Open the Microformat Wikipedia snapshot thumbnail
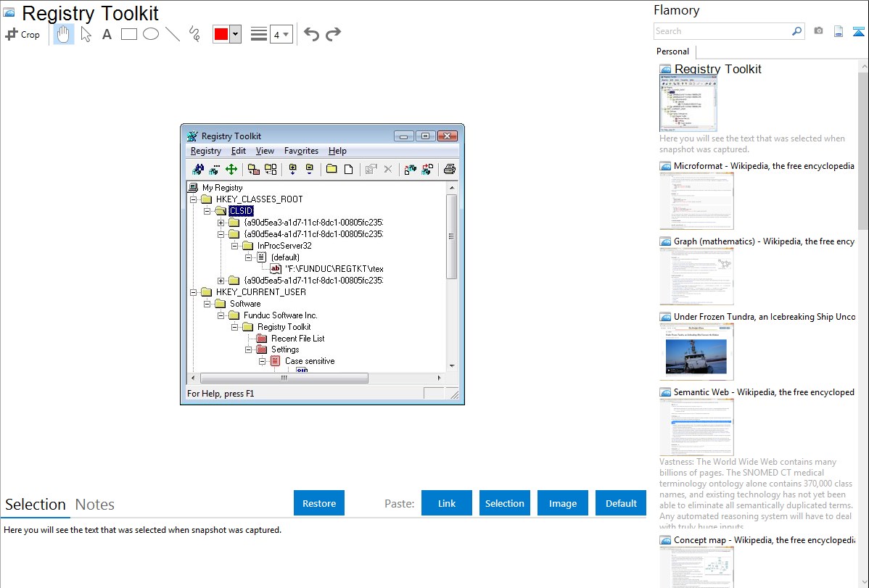Screen dimensions: 869x588 (696, 201)
